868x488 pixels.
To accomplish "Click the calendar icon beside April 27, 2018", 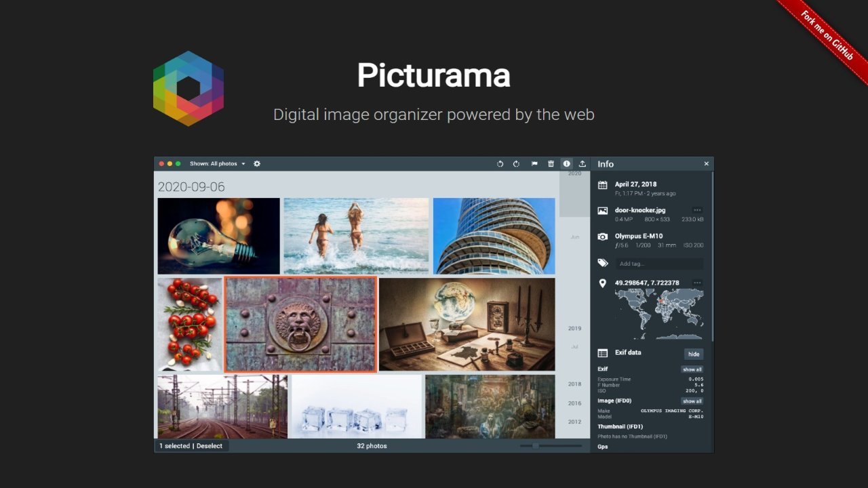I will (x=602, y=185).
